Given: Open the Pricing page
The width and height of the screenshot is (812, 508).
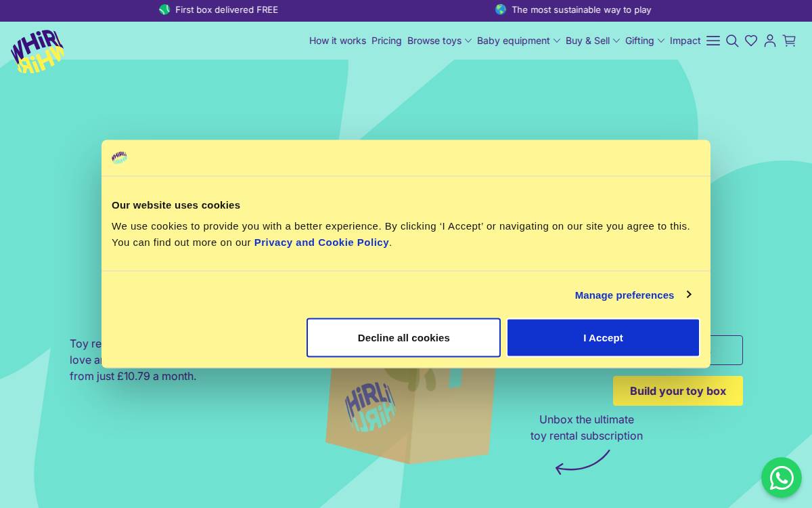Looking at the screenshot, I should pos(386,41).
